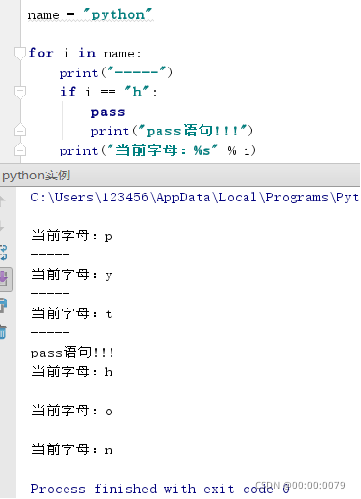Click the 'if i == "h":' line
This screenshot has width=361, height=499.
pyautogui.click(x=108, y=91)
